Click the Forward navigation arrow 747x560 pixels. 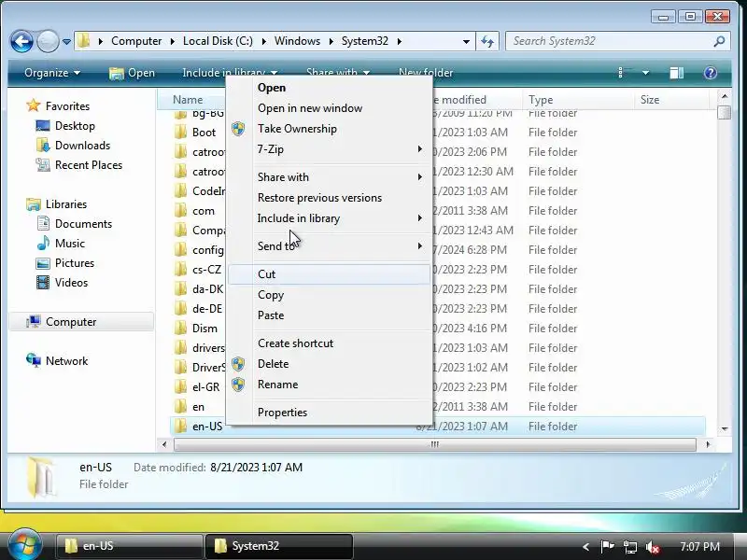[x=48, y=41]
